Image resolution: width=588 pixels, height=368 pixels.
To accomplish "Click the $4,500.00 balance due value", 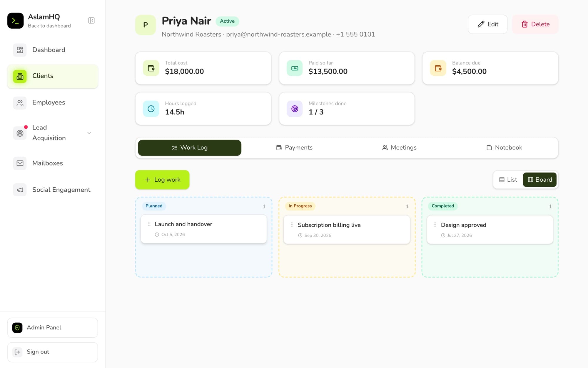I will pos(469,72).
